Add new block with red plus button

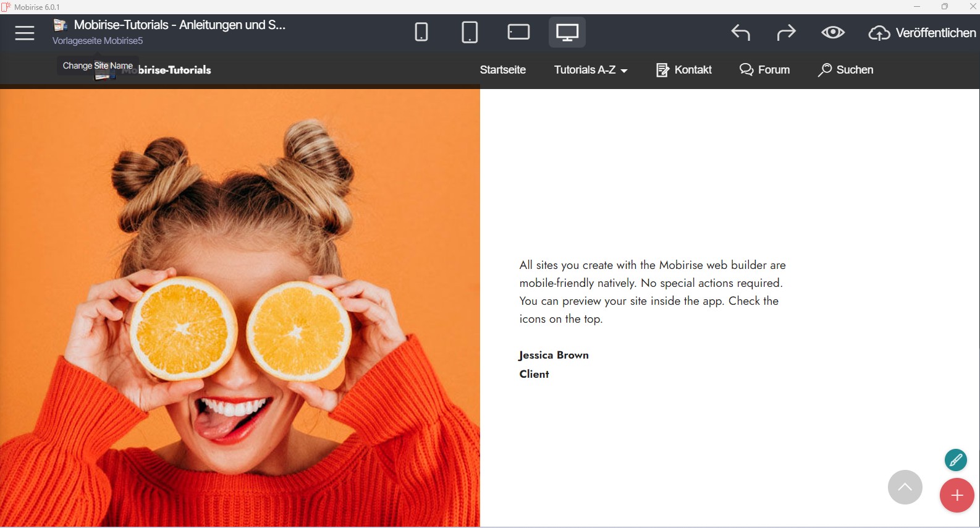957,495
